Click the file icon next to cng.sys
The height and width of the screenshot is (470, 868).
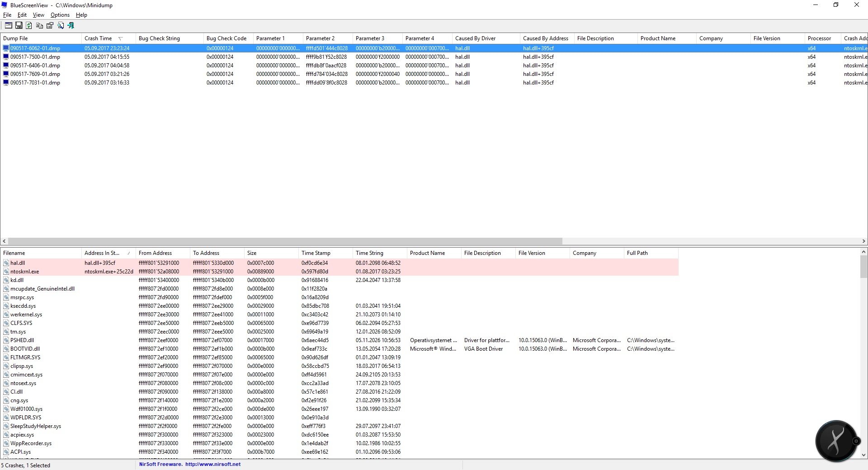click(6, 400)
